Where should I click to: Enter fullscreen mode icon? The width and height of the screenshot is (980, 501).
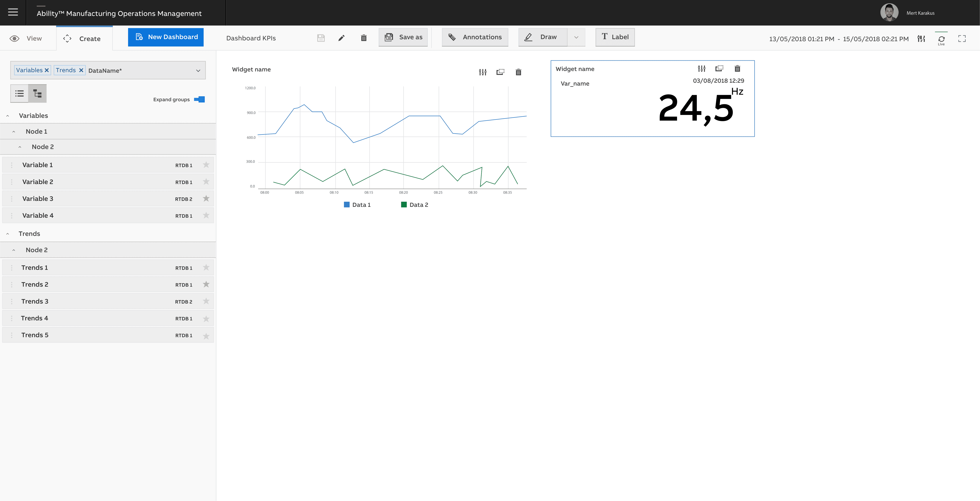(962, 38)
